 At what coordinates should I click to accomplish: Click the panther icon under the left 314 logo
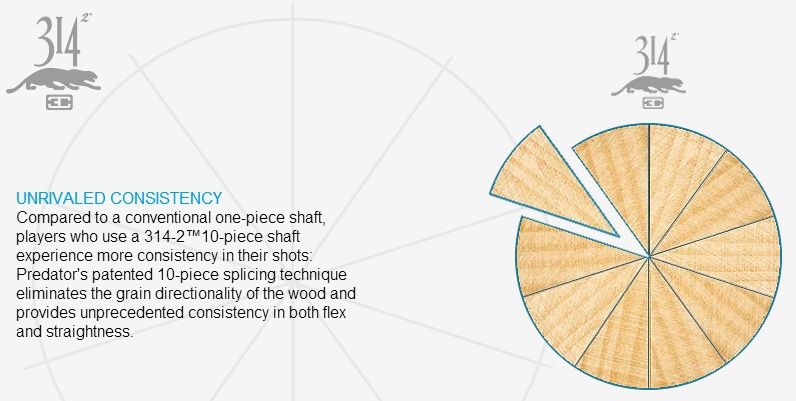(53, 80)
